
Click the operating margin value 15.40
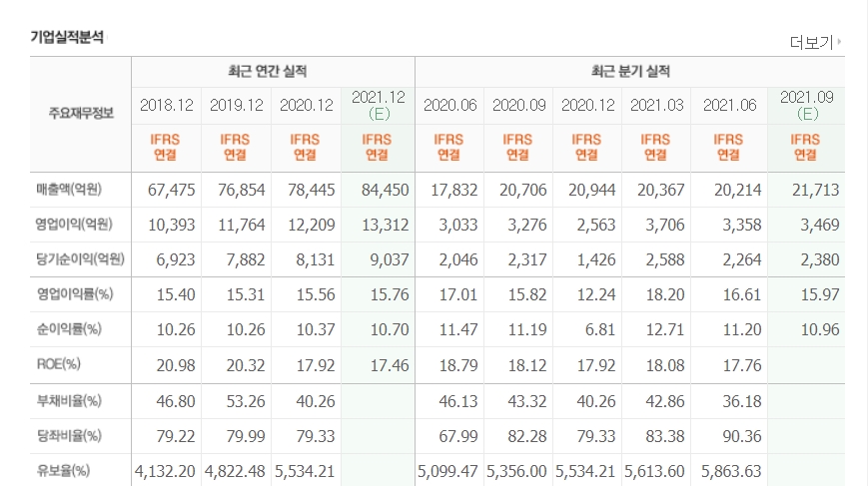click(176, 294)
